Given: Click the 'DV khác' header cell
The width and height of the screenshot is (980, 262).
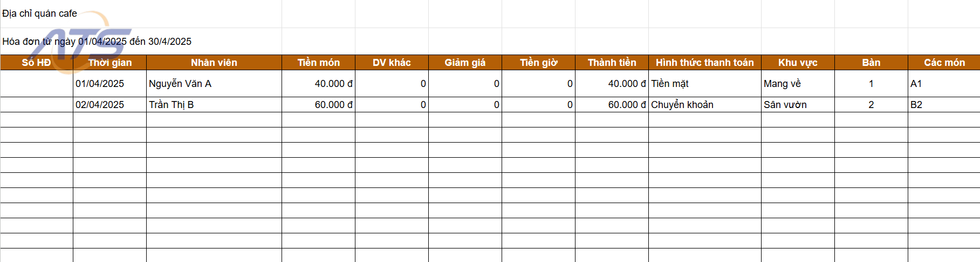Looking at the screenshot, I should (x=392, y=63).
